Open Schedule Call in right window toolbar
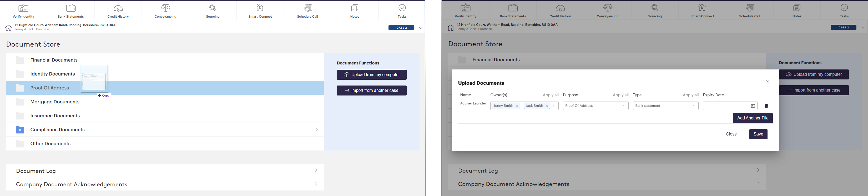868x196 pixels. [x=749, y=11]
